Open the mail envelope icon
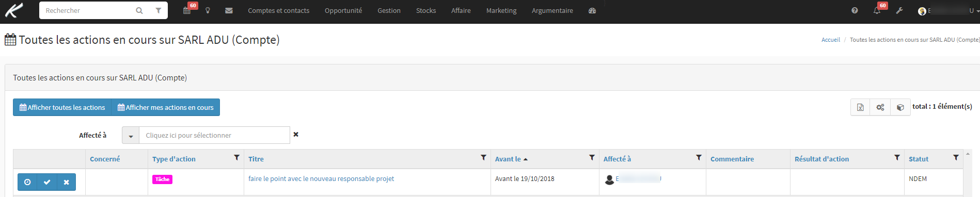This screenshot has height=197, width=980. click(x=229, y=10)
